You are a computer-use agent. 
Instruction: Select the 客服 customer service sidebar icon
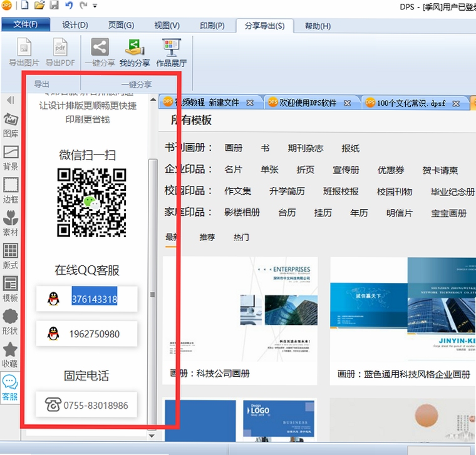10,387
